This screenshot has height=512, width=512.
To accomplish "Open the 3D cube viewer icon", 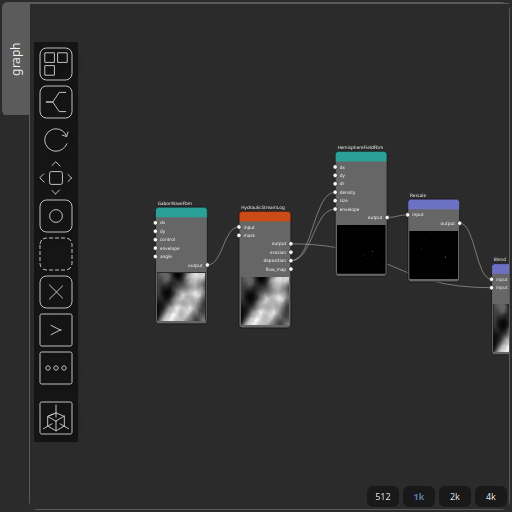I will (56, 418).
